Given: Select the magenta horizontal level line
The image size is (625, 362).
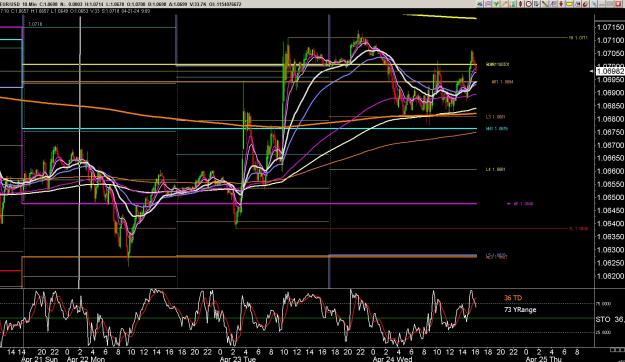Looking at the screenshot, I should pyautogui.click(x=249, y=203).
